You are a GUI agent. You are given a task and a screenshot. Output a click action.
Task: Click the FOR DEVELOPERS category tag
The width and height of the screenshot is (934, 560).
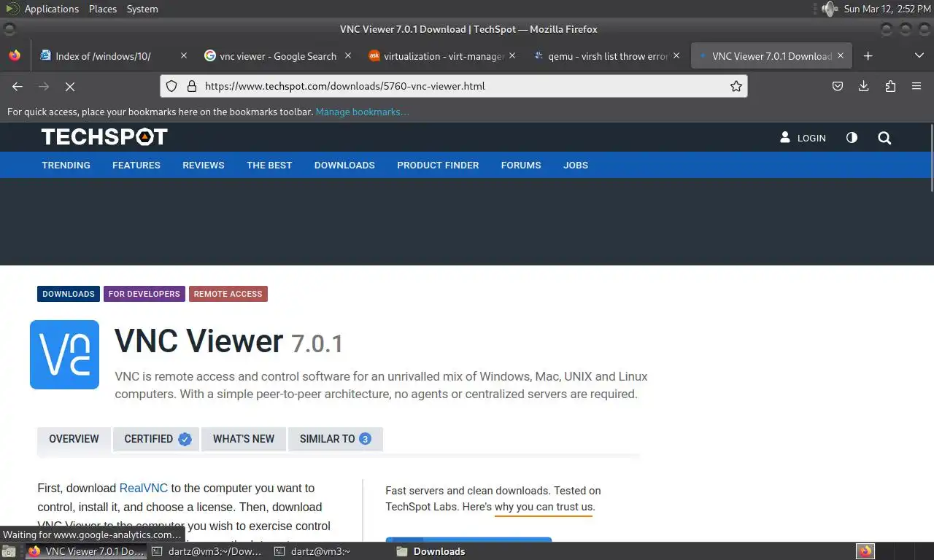[x=144, y=294]
